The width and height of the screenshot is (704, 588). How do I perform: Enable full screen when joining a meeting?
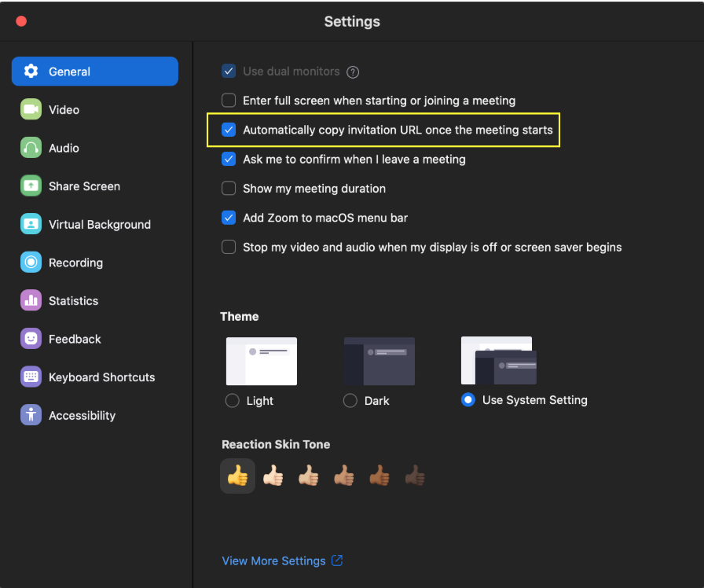pyautogui.click(x=229, y=101)
